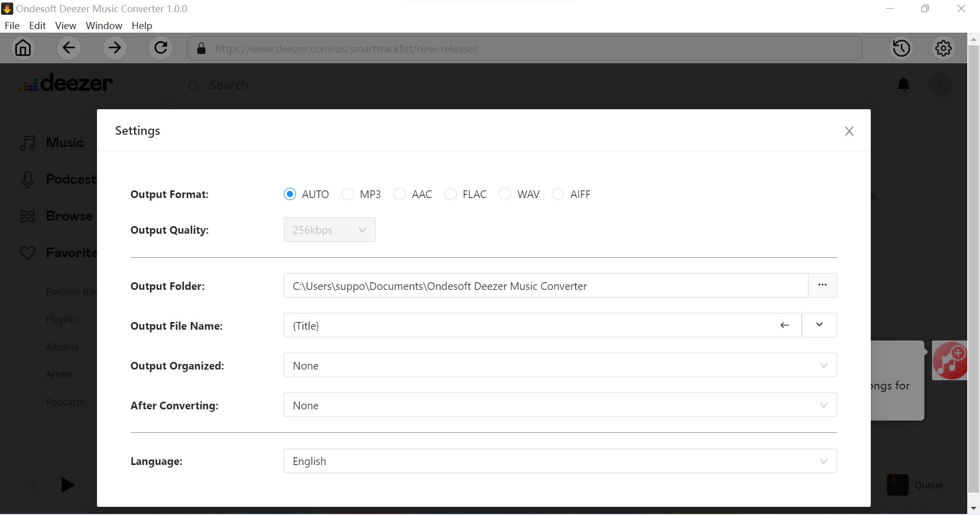
Task: Reload the page with the refresh icon
Action: (x=161, y=48)
